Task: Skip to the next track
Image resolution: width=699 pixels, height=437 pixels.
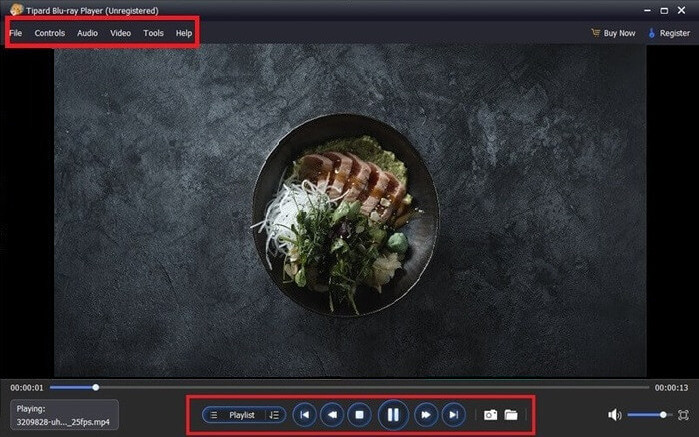Action: point(453,415)
